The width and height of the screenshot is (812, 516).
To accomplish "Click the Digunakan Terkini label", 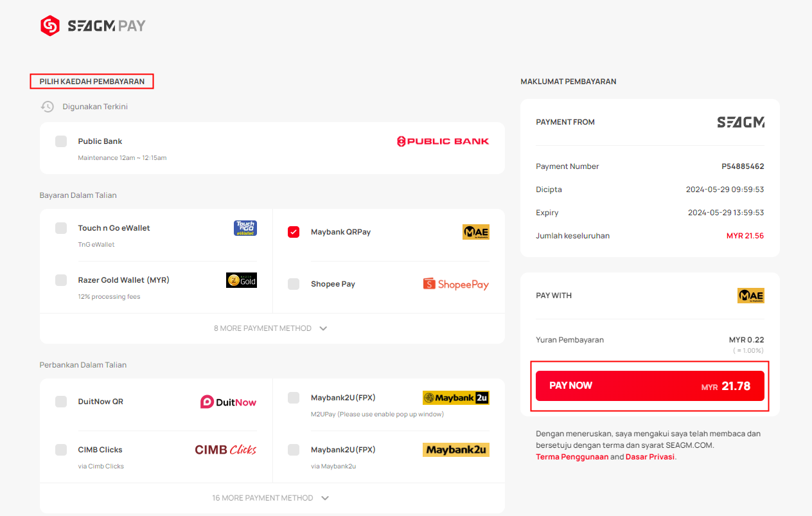I will coord(95,107).
